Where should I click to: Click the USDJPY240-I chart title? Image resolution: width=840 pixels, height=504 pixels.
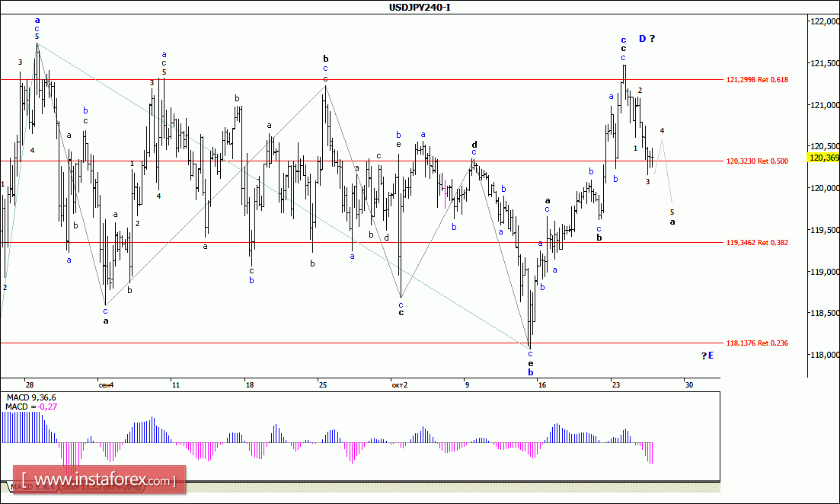(x=420, y=8)
